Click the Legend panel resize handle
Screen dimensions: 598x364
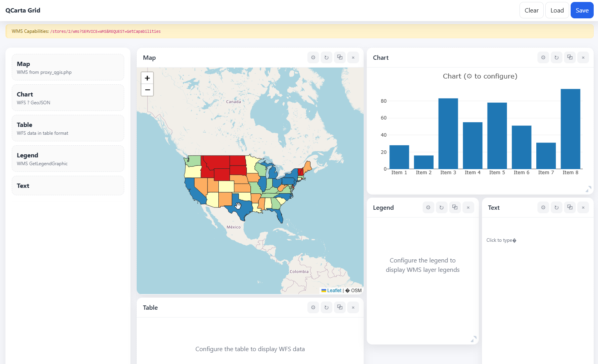[x=474, y=339]
